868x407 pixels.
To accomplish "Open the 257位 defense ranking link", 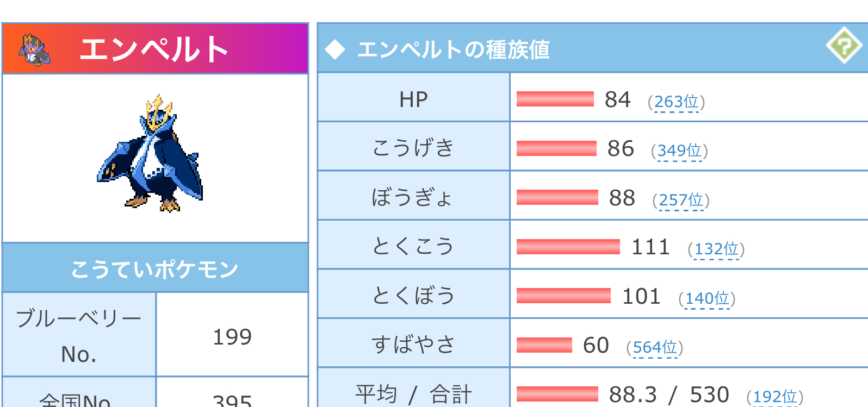I will coord(681,200).
